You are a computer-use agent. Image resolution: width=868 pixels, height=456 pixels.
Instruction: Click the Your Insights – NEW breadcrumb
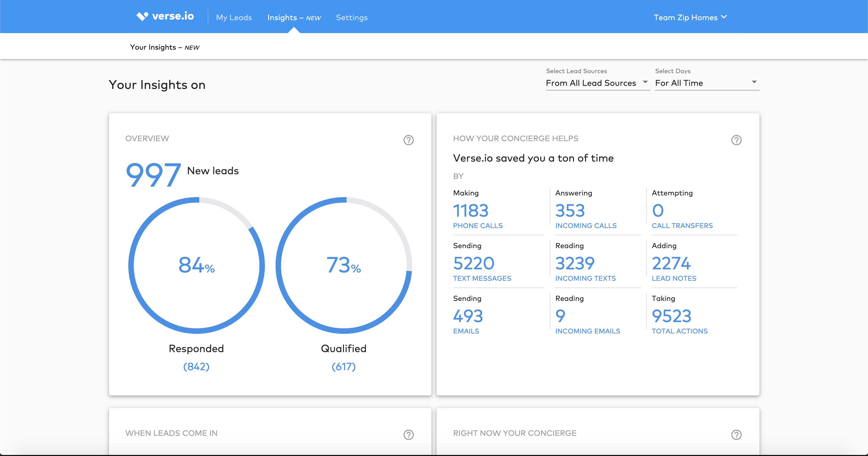(165, 47)
